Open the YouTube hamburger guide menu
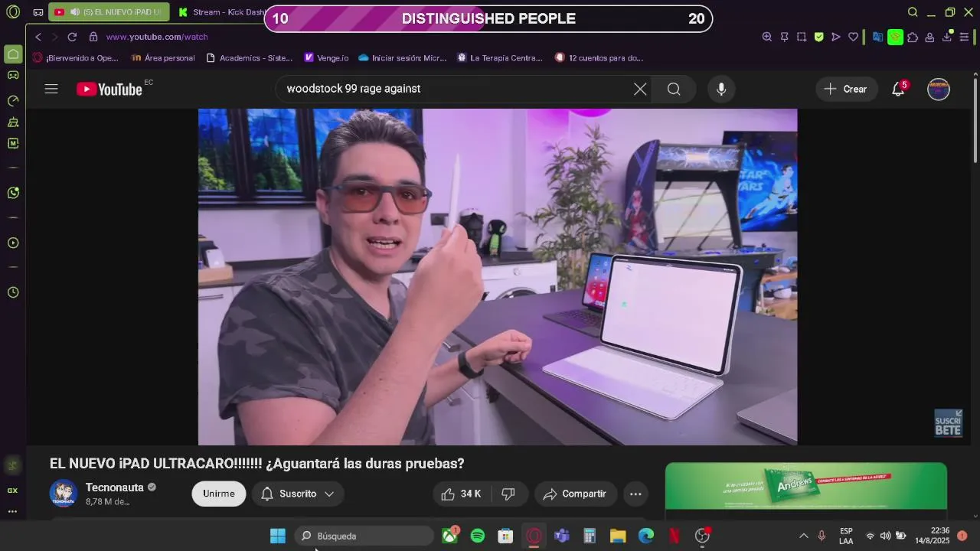Viewport: 980px width, 551px height. 51,89
